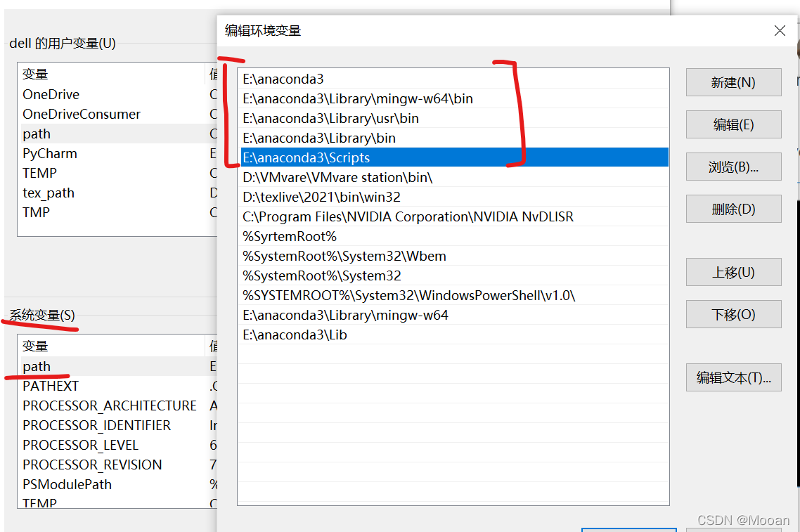
Task: Select PROCESSOR_IDENTIFIER system variable
Action: (117, 425)
